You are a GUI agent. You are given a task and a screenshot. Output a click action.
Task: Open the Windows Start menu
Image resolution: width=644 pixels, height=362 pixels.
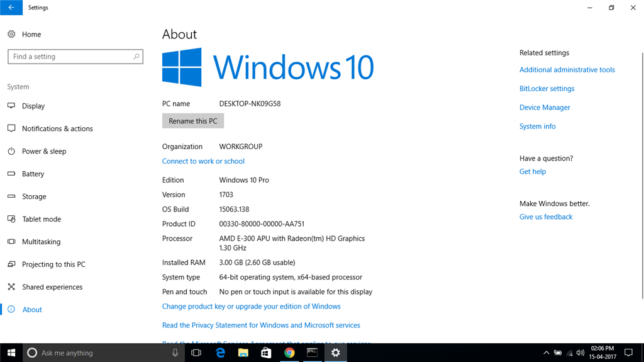coord(11,353)
